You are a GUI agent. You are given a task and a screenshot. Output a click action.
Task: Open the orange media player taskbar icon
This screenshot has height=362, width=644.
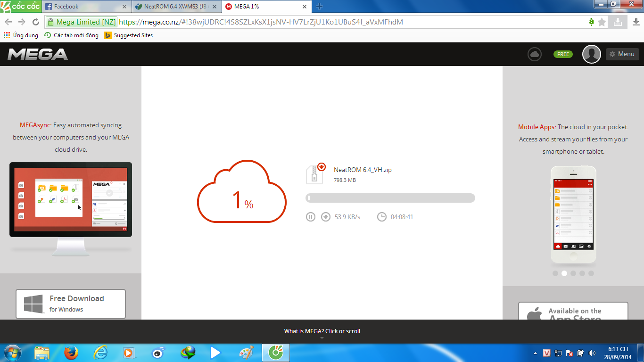[x=128, y=353]
